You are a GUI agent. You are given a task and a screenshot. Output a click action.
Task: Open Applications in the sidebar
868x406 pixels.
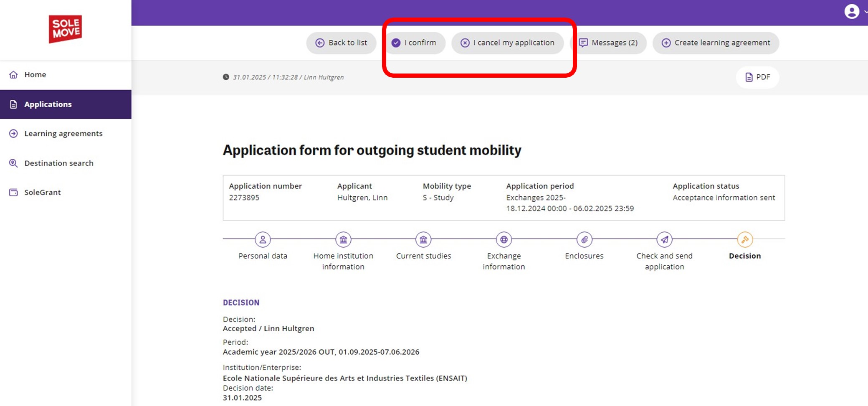48,104
